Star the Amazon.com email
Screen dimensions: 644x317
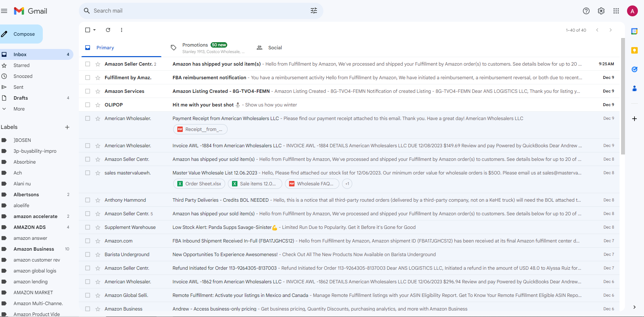98,241
